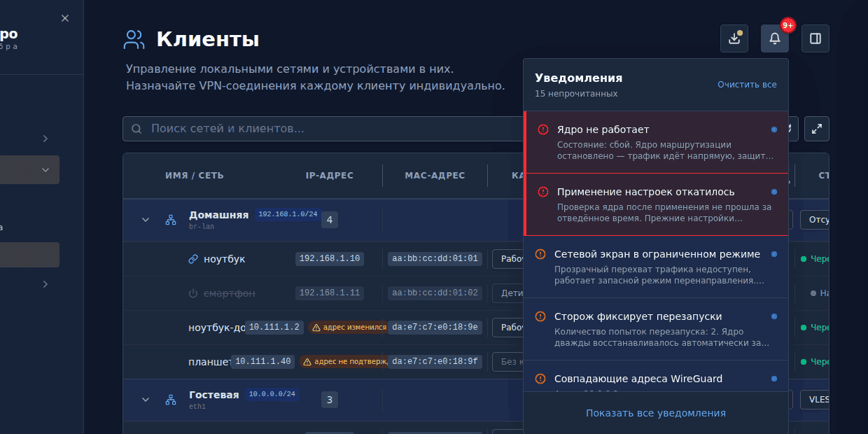The image size is (868, 434).
Task: Collapse the Домашняя network group
Action: click(x=146, y=220)
